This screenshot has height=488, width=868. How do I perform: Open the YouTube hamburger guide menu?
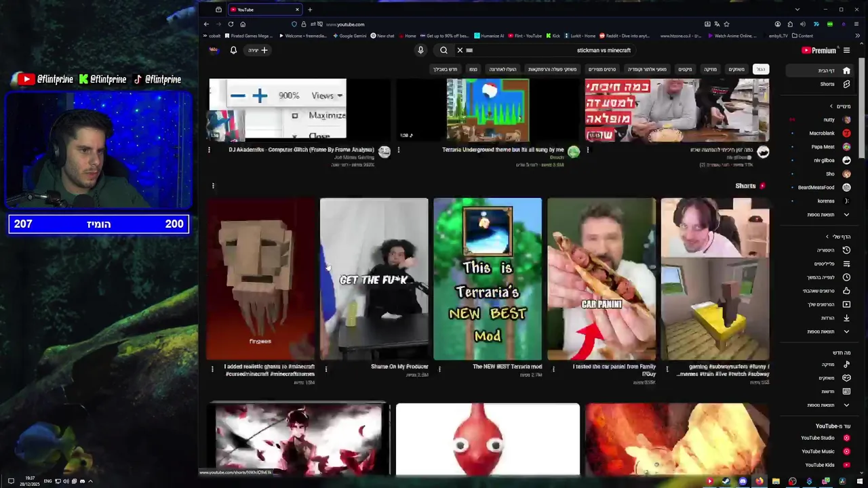(846, 50)
